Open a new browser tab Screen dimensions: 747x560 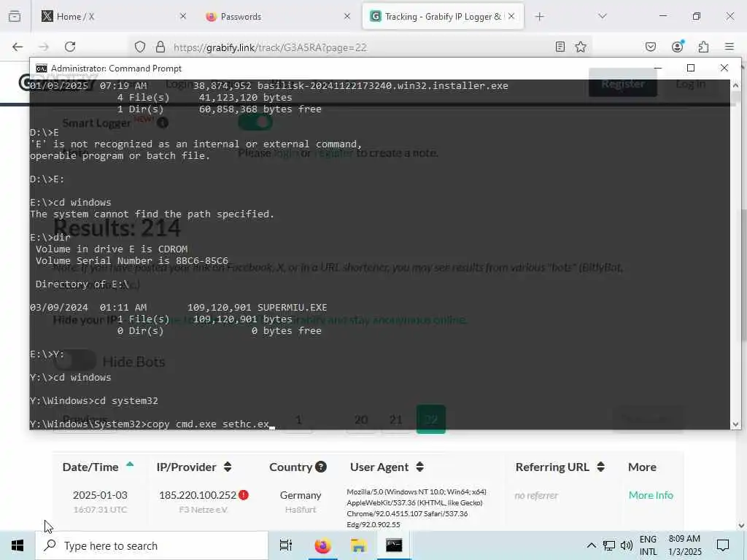(539, 17)
